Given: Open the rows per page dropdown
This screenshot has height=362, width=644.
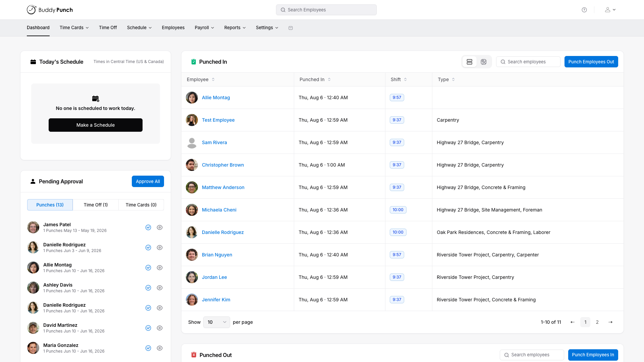Looking at the screenshot, I should [x=217, y=322].
